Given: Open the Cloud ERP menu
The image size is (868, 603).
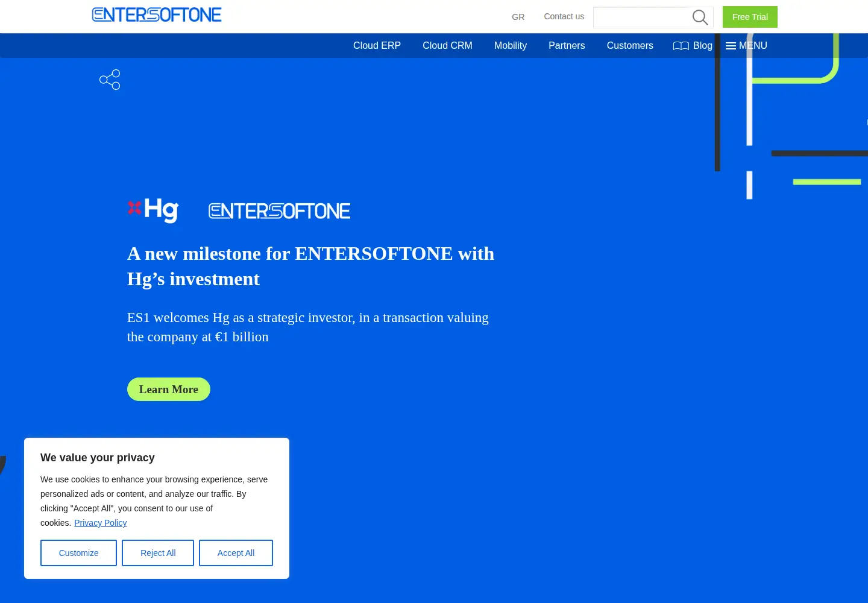Looking at the screenshot, I should [x=377, y=46].
